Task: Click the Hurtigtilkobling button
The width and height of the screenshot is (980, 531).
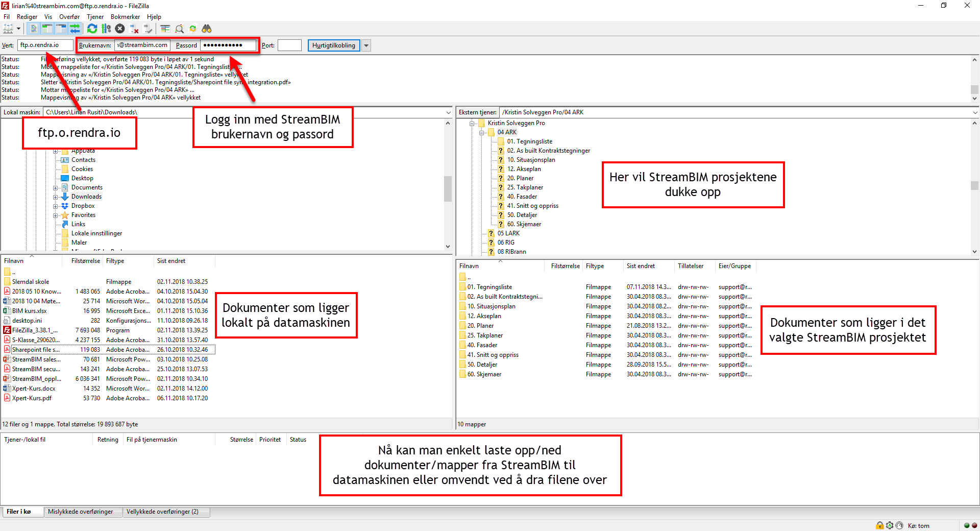Action: [333, 45]
